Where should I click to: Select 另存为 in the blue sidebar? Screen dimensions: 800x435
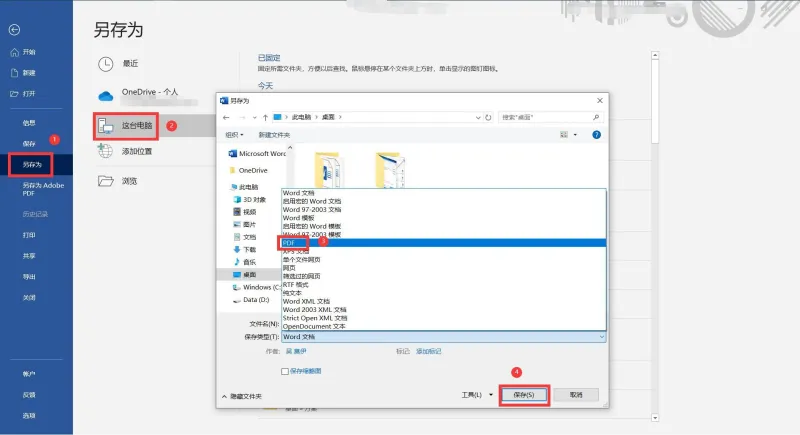click(32, 165)
